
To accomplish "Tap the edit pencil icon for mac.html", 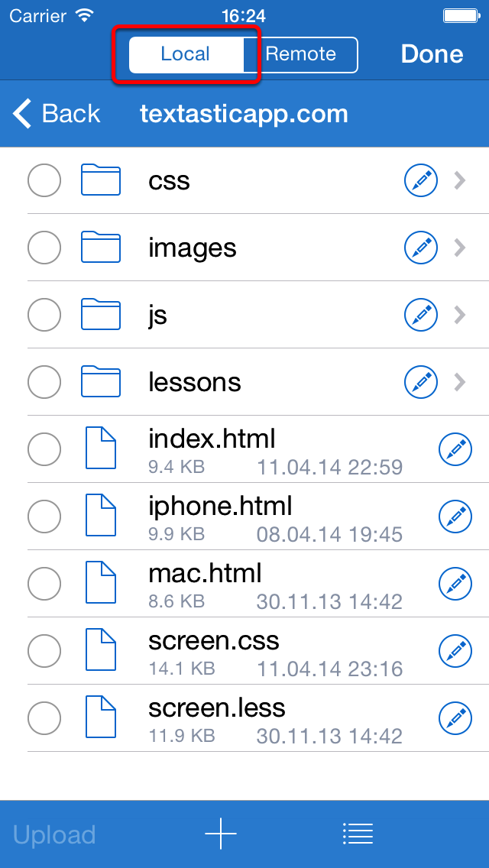I will click(x=455, y=584).
